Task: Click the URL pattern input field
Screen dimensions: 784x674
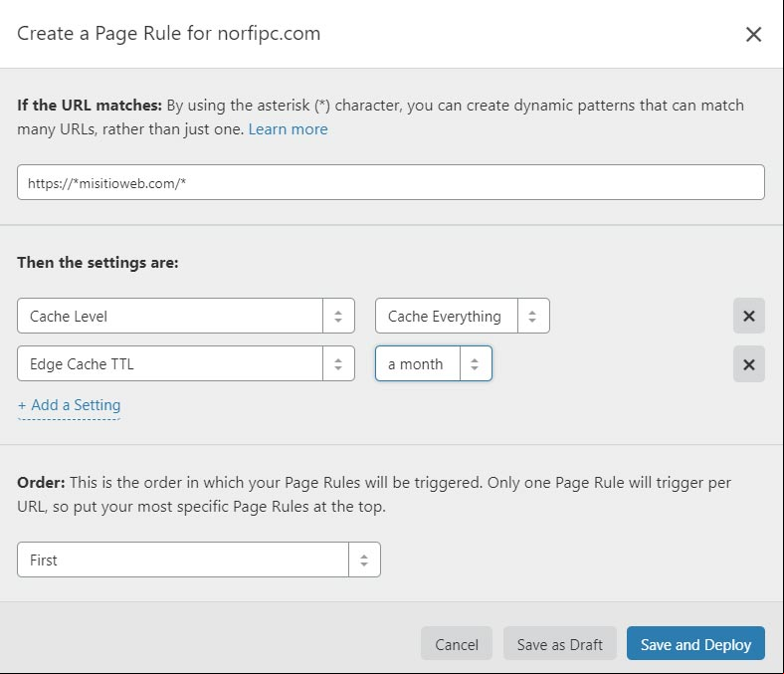Action: 391,182
